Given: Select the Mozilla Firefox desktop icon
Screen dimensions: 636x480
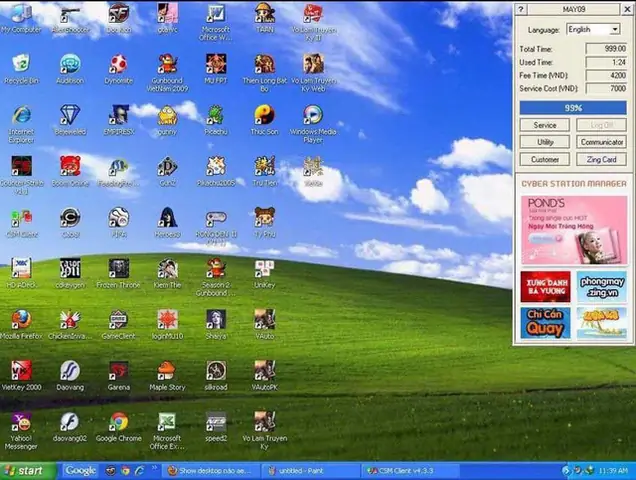Looking at the screenshot, I should [21, 324].
